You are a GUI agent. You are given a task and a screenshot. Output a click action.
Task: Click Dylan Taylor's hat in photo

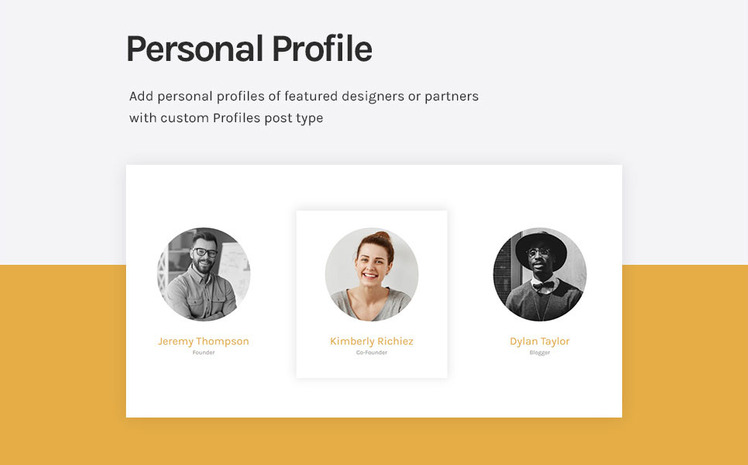point(541,248)
